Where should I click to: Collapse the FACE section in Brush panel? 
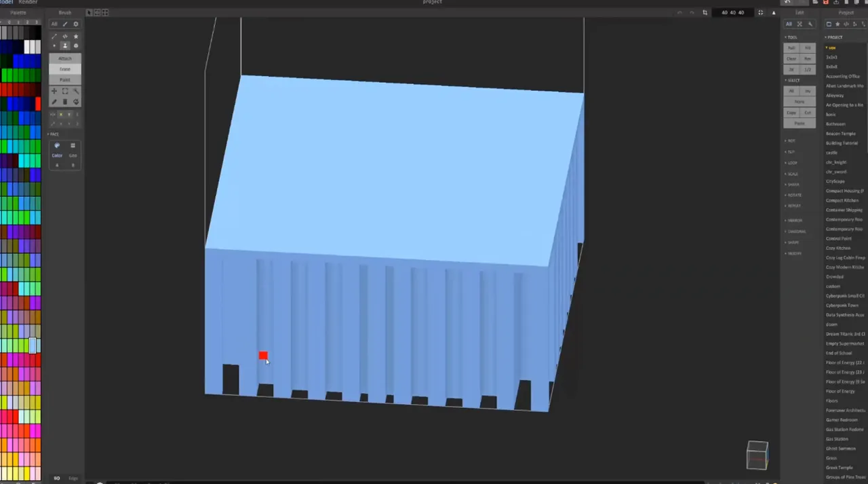tap(53, 134)
